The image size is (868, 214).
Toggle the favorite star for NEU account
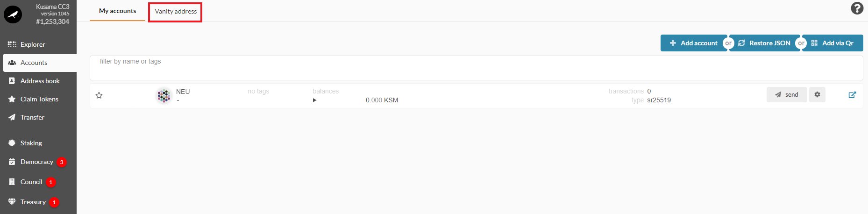click(x=99, y=95)
